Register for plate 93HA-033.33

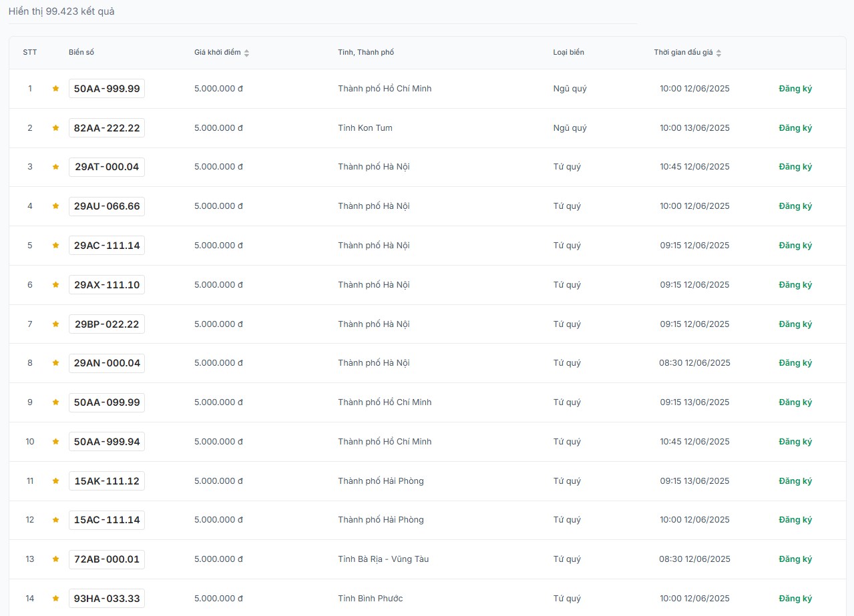[x=795, y=599]
